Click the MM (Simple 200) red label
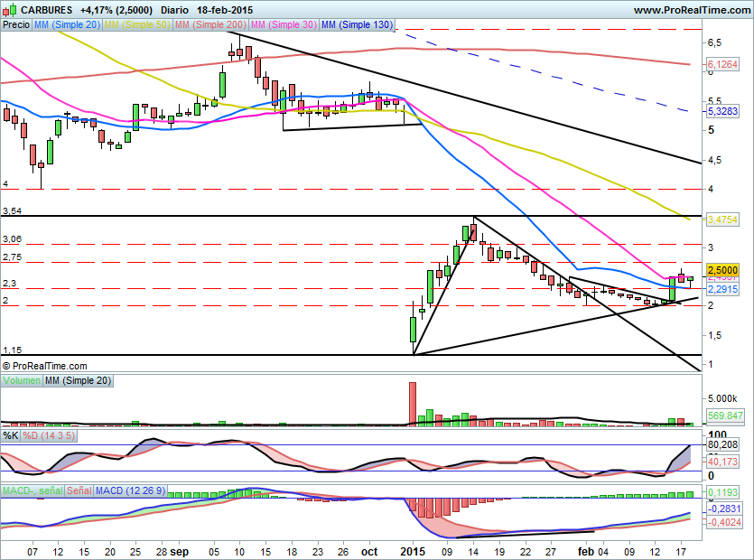754x560 pixels. tap(210, 24)
